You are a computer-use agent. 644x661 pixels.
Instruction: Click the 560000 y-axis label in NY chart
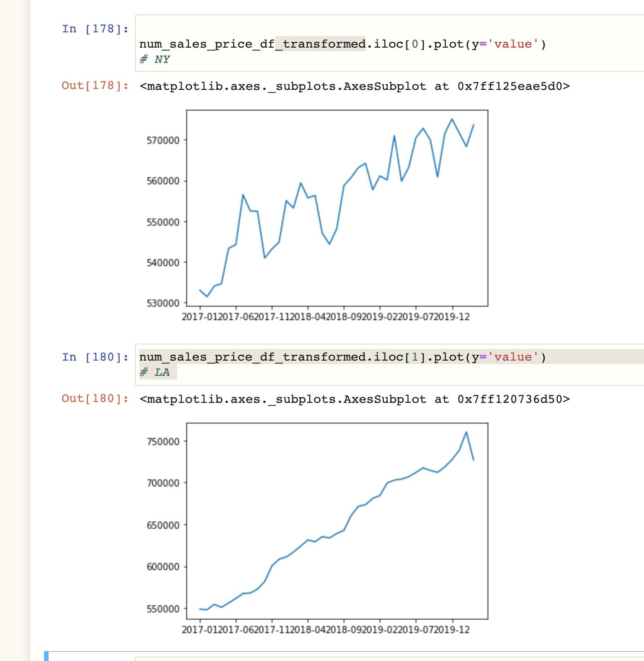(163, 181)
